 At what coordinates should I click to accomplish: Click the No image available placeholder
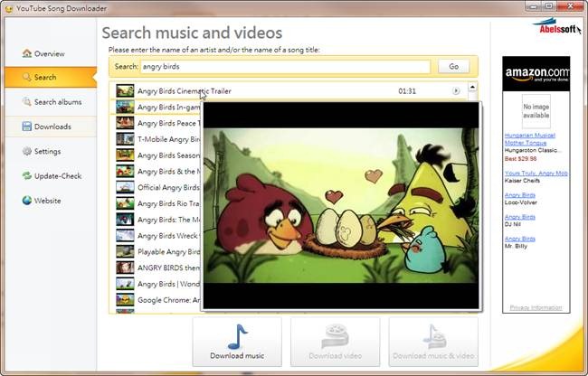tap(536, 111)
